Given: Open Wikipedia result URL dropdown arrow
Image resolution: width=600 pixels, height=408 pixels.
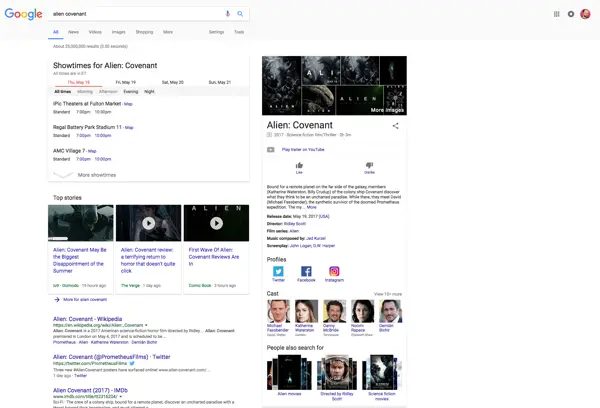Looking at the screenshot, I should click(146, 325).
